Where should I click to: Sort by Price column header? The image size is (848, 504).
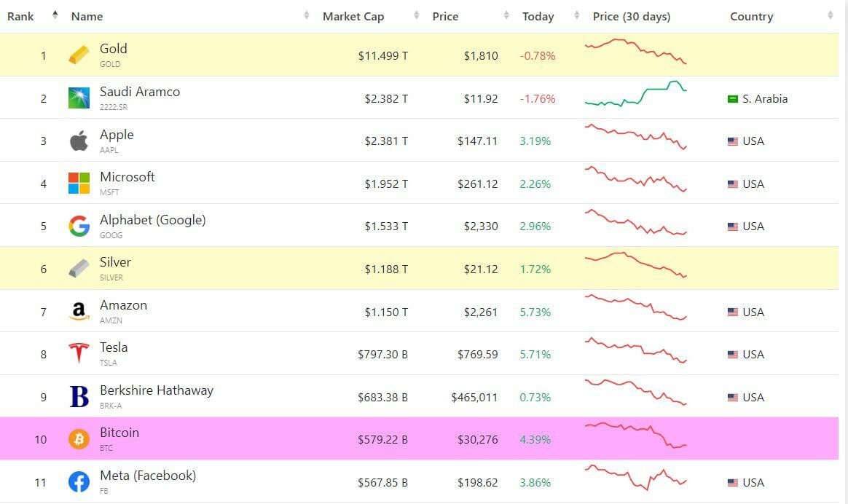pyautogui.click(x=445, y=16)
